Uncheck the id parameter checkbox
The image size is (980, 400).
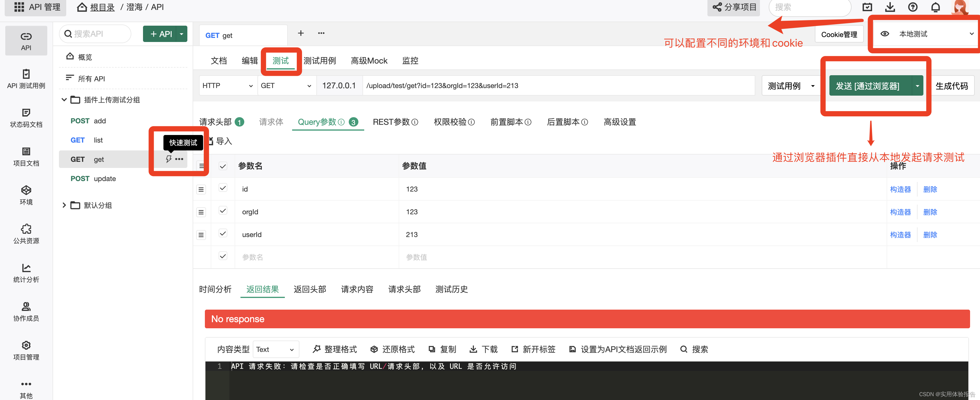(223, 188)
